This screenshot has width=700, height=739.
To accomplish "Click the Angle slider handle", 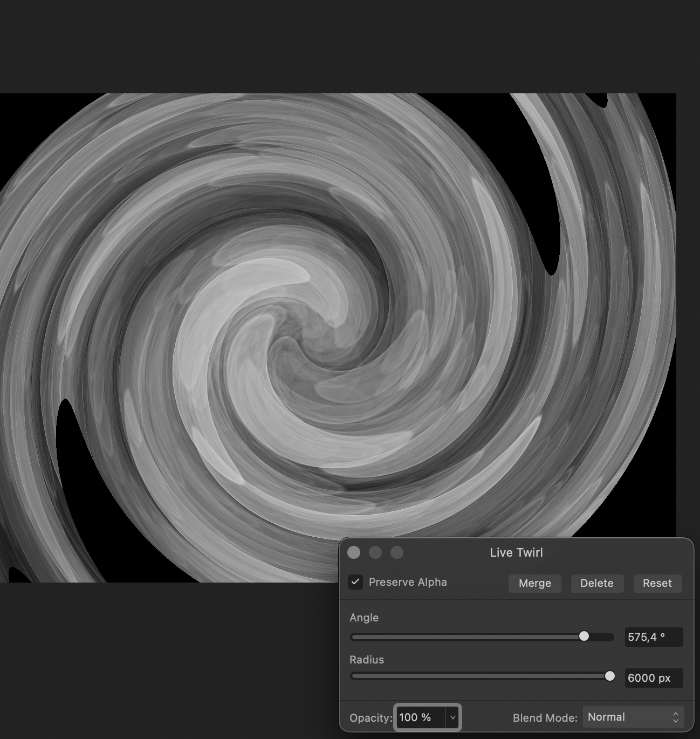I will (x=584, y=637).
